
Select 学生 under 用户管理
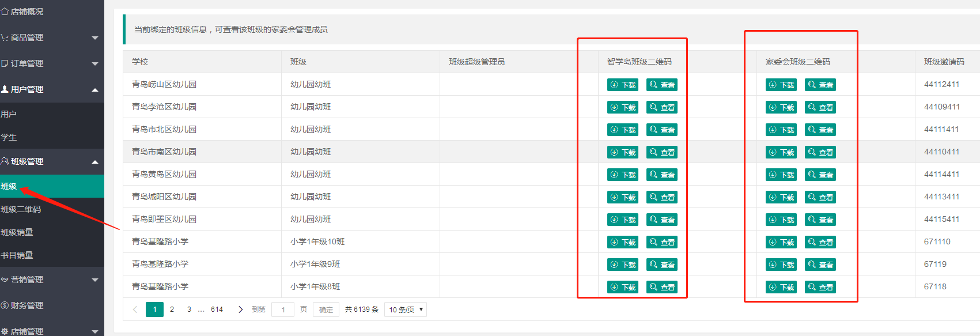coord(52,137)
